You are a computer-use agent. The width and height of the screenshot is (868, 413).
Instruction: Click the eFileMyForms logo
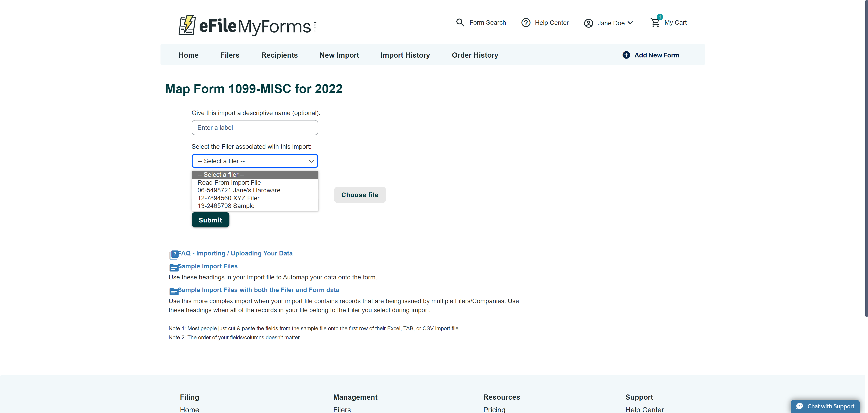(247, 25)
